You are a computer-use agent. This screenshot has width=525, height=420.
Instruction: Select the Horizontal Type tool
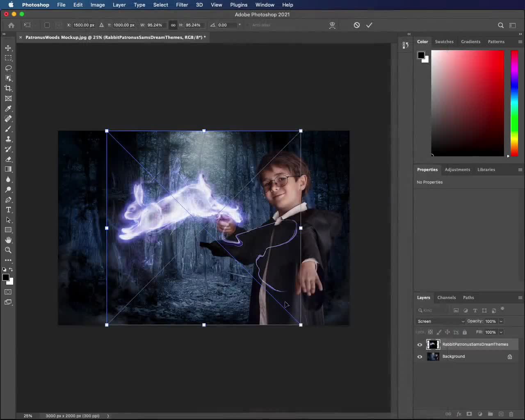pyautogui.click(x=8, y=210)
